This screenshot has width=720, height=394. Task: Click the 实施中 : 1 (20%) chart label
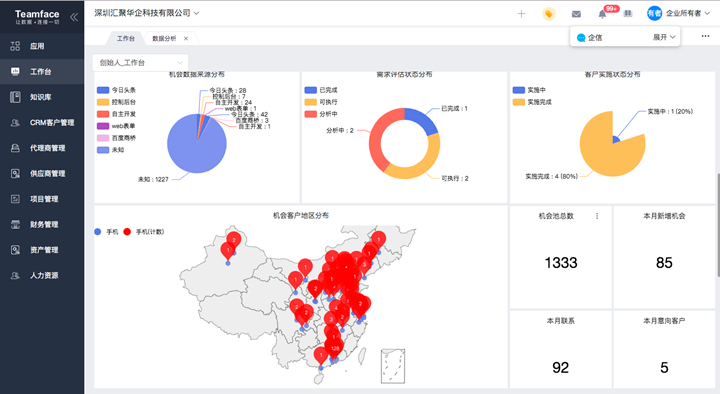(x=670, y=112)
